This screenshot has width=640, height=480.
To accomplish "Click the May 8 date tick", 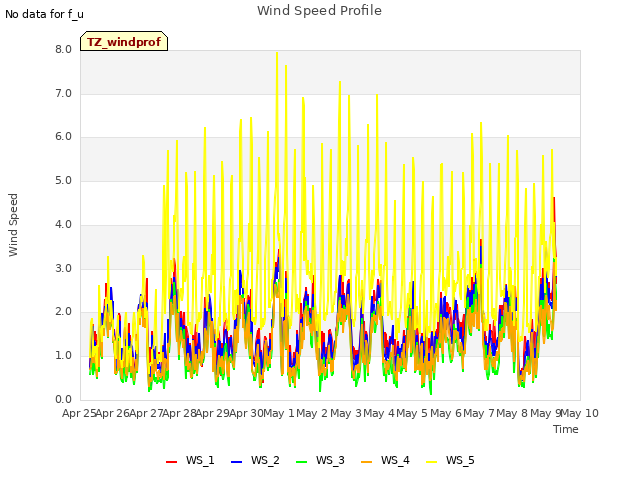I will 512,413.
